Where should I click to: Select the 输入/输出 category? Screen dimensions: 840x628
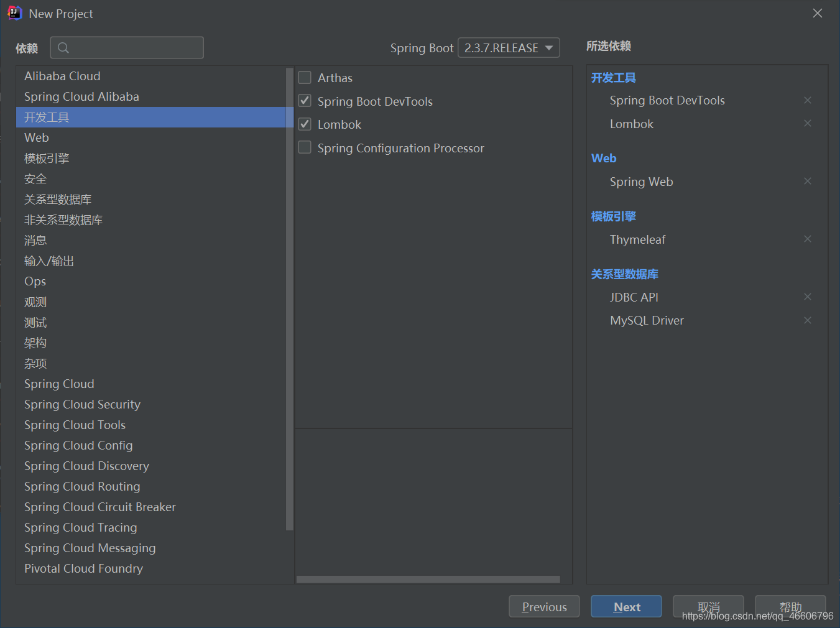coord(150,261)
